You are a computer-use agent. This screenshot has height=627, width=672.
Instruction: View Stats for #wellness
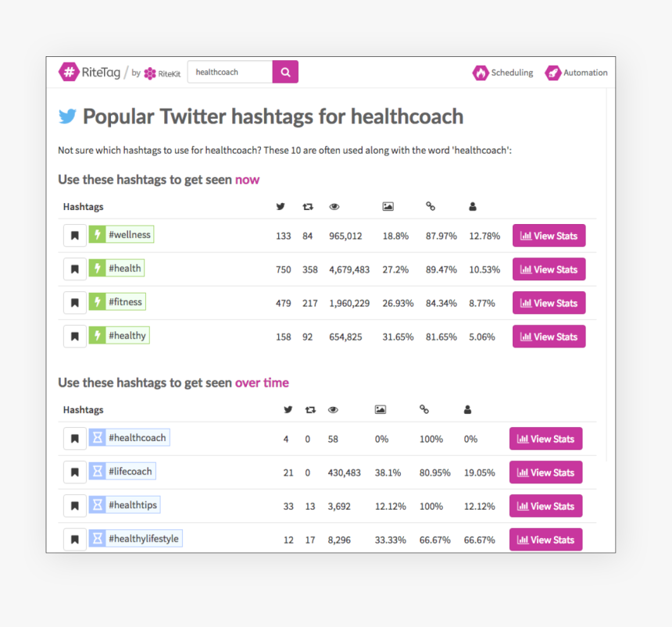[x=549, y=236]
